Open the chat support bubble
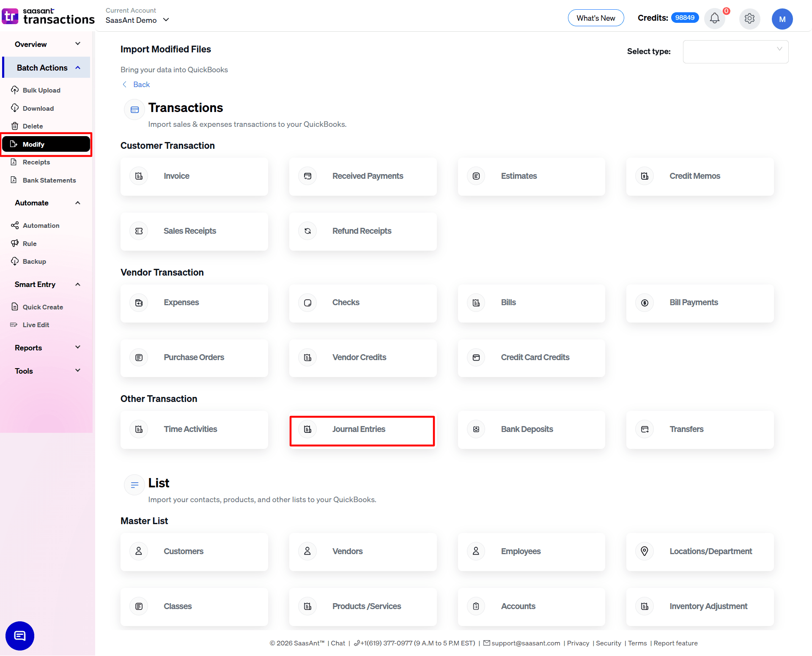Image resolution: width=812 pixels, height=656 pixels. click(x=19, y=636)
